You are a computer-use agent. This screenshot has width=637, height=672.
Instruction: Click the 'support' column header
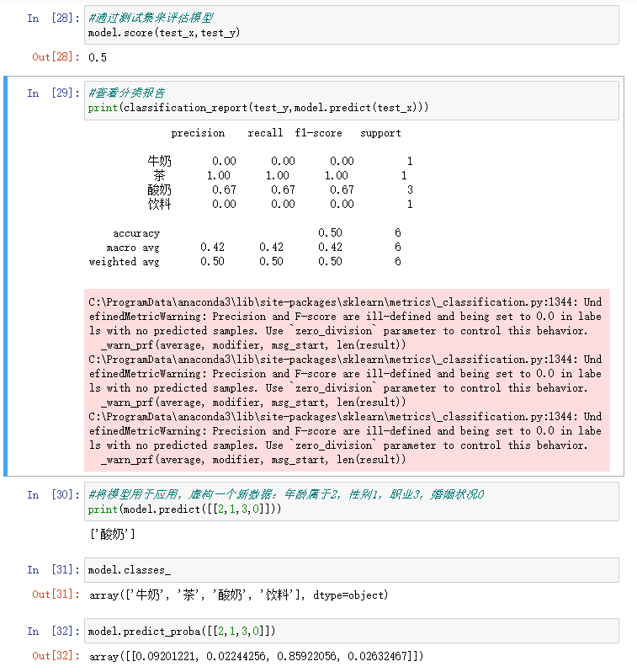tap(380, 133)
